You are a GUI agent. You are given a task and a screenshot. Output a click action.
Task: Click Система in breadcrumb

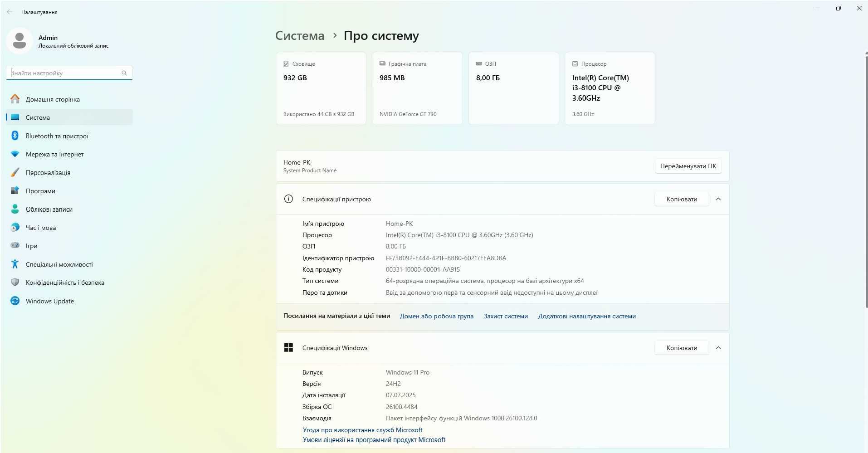coord(300,35)
